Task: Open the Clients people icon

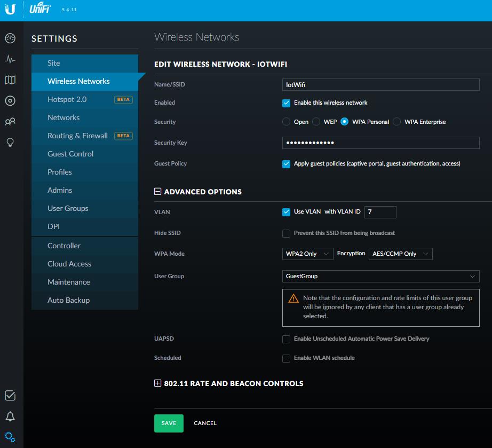Action: pyautogui.click(x=10, y=122)
